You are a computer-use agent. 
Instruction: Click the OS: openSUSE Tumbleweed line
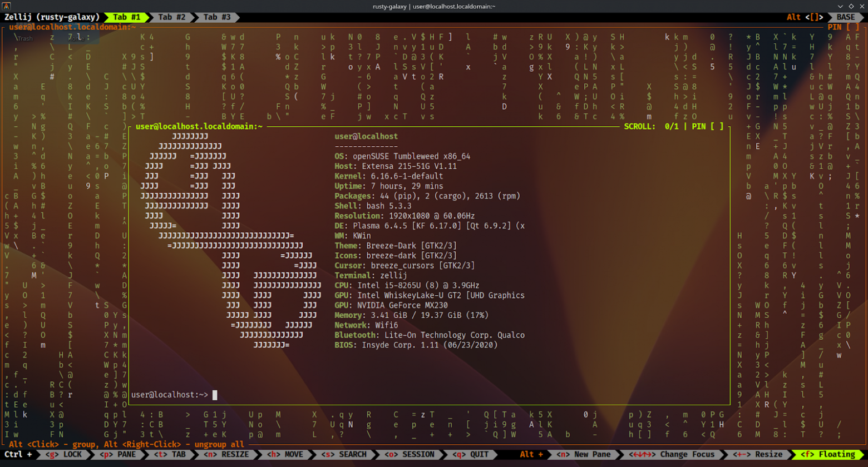coord(402,156)
